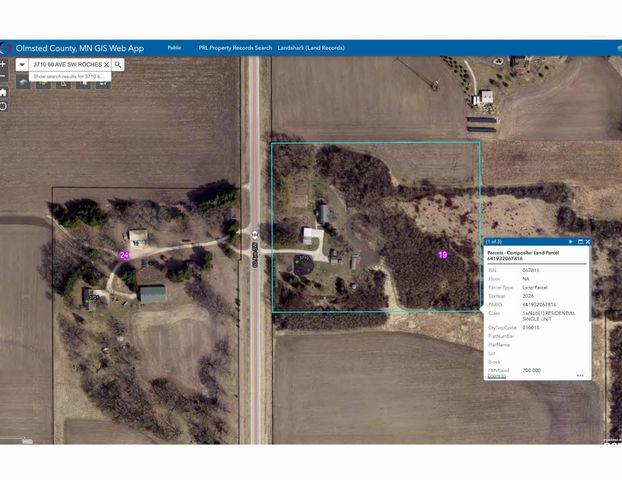Click the magenta parcel label 19
Image resolution: width=622 pixels, height=480 pixels.
pyautogui.click(x=442, y=255)
